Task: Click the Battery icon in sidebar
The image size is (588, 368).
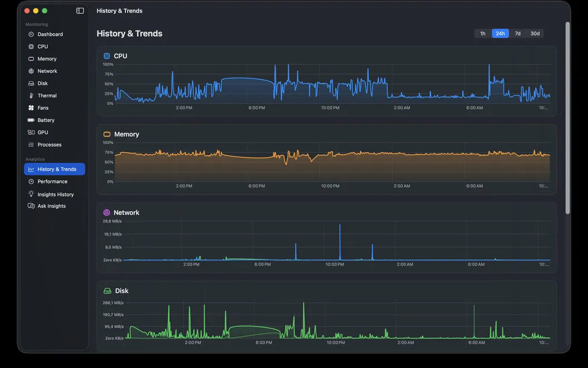Action: 31,120
